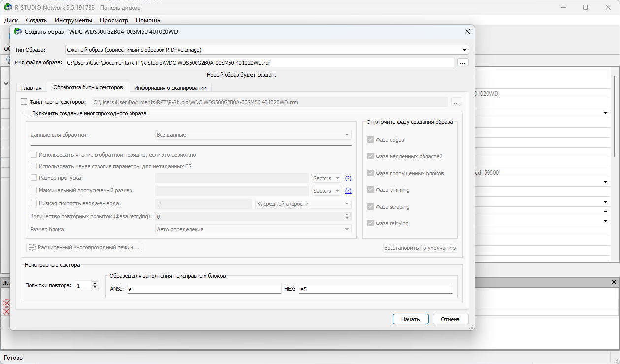Open the Инструменты menu

pos(73,20)
